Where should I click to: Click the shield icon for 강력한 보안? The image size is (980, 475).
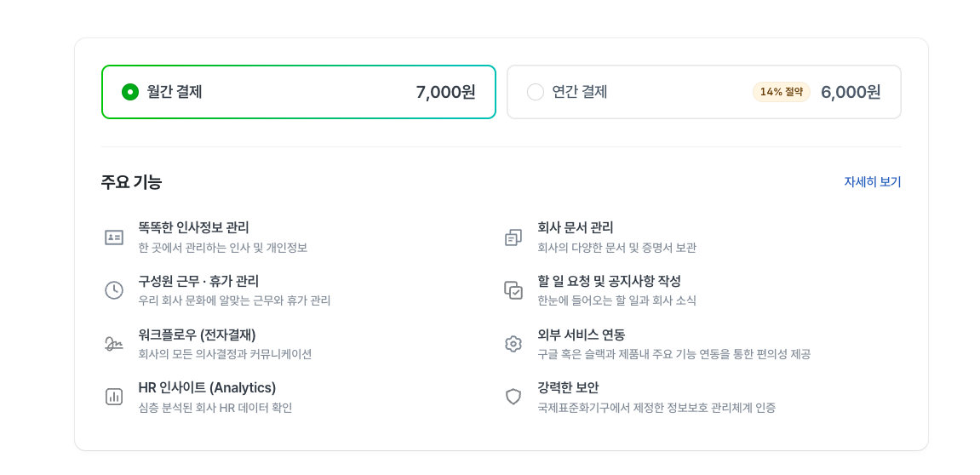pos(513,397)
